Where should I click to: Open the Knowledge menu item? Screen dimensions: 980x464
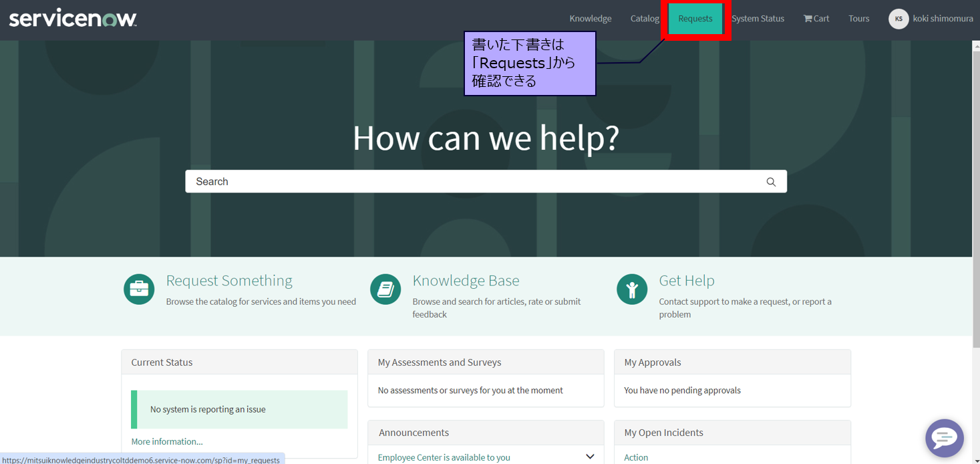pyautogui.click(x=590, y=19)
